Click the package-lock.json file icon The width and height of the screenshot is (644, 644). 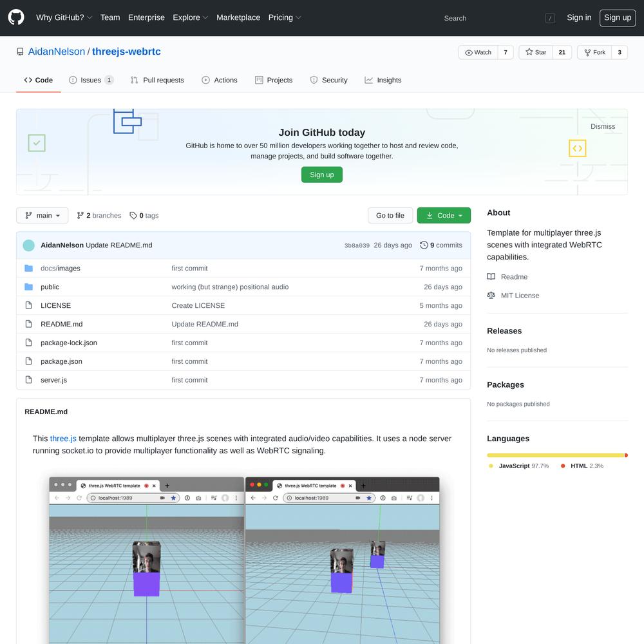29,343
